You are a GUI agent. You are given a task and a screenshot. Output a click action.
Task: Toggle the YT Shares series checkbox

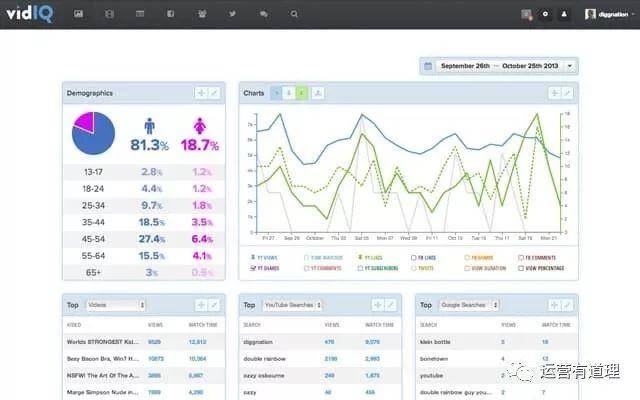(253, 268)
